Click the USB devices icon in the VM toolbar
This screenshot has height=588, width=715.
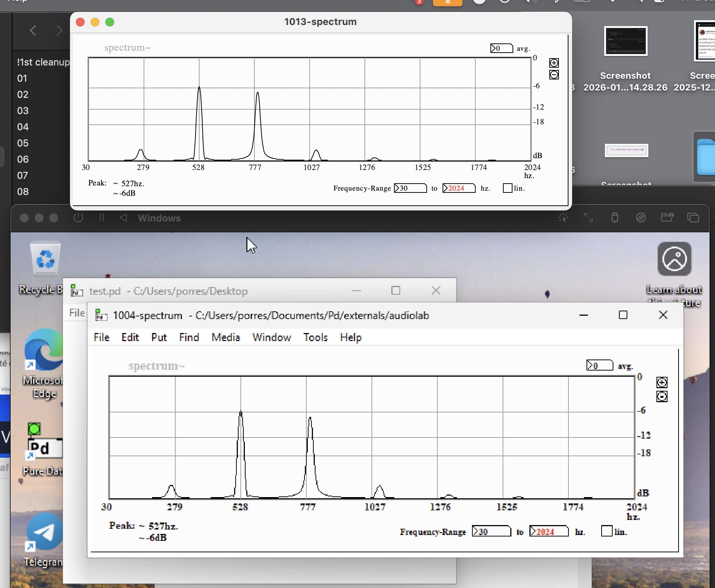(615, 217)
